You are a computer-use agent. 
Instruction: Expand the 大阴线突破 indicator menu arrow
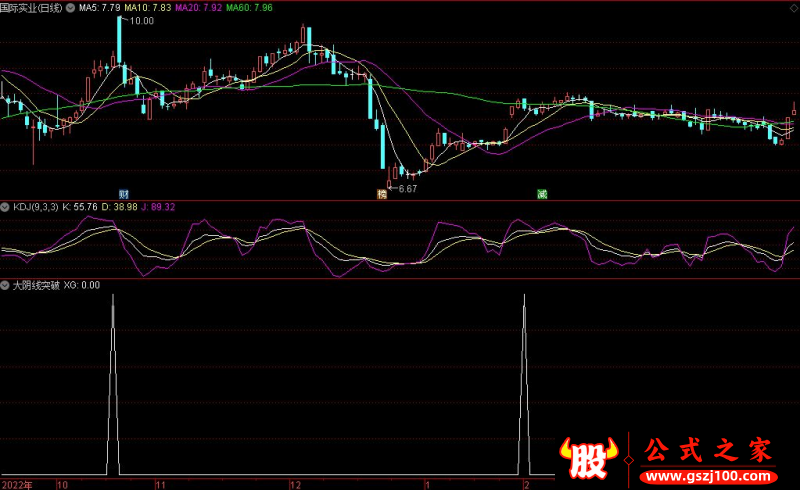tap(5, 285)
